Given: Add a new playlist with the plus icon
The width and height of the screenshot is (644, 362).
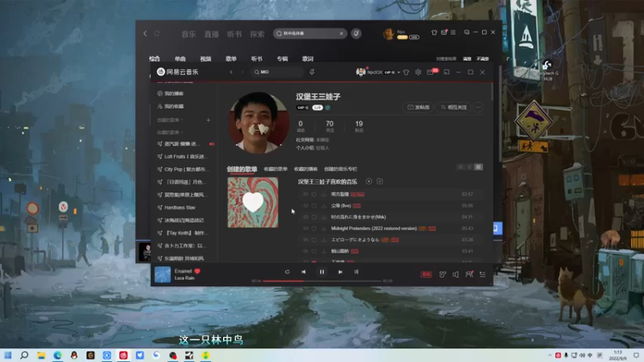Looking at the screenshot, I should tap(208, 120).
